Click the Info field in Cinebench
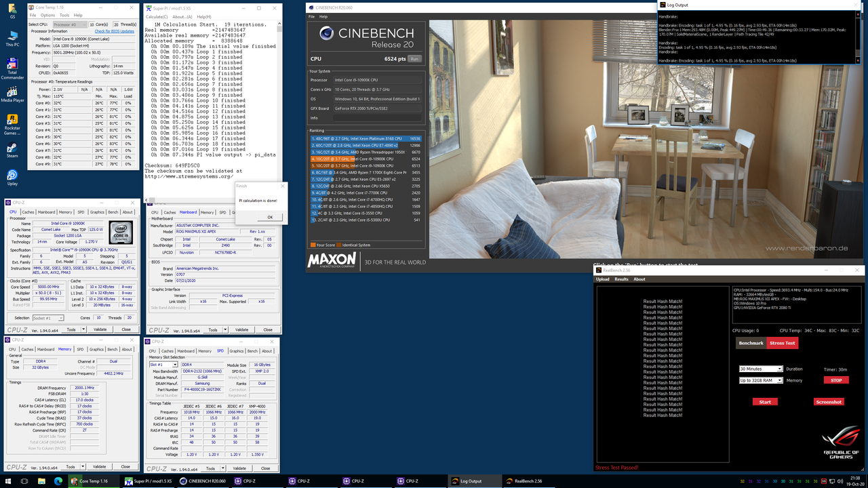 pos(378,118)
